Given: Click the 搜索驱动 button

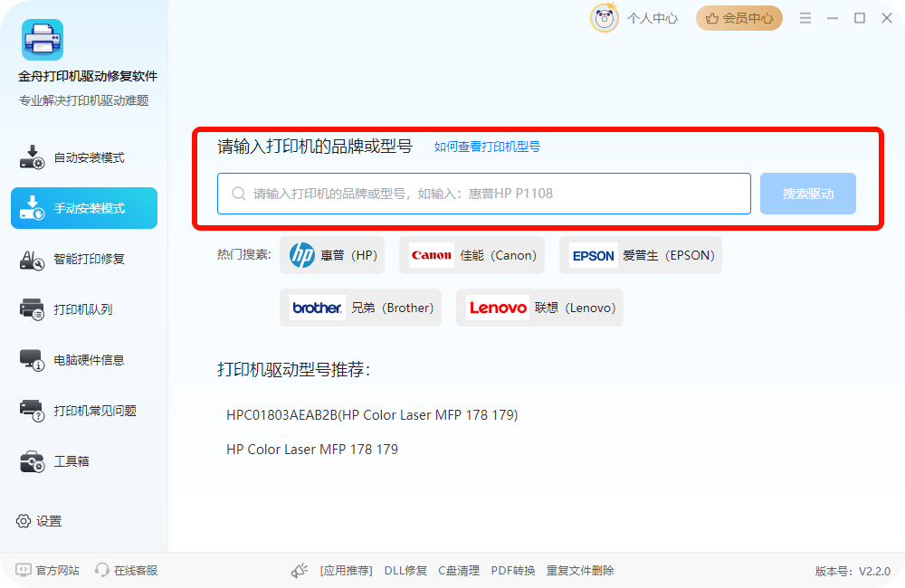Looking at the screenshot, I should 808,194.
